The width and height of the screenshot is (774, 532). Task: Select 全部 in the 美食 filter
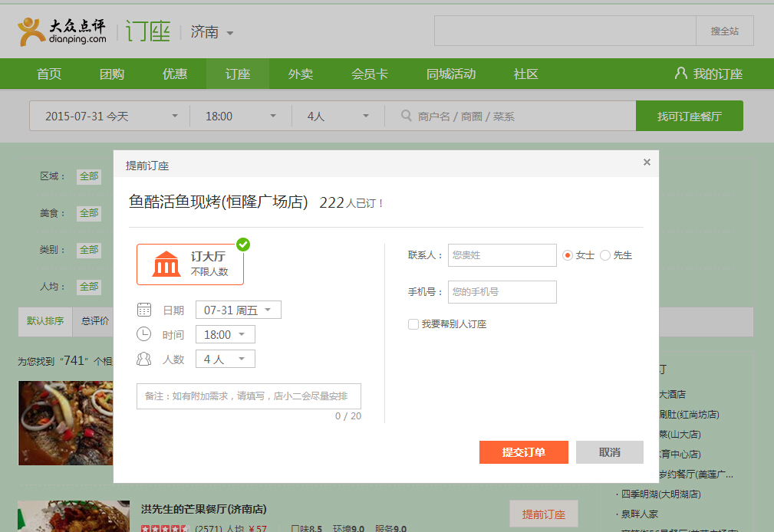click(89, 213)
